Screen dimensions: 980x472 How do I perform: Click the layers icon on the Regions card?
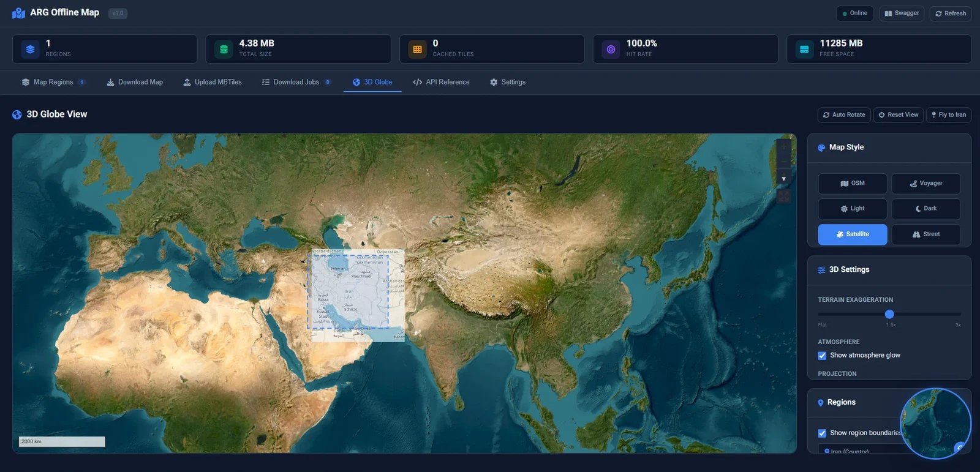[x=30, y=49]
